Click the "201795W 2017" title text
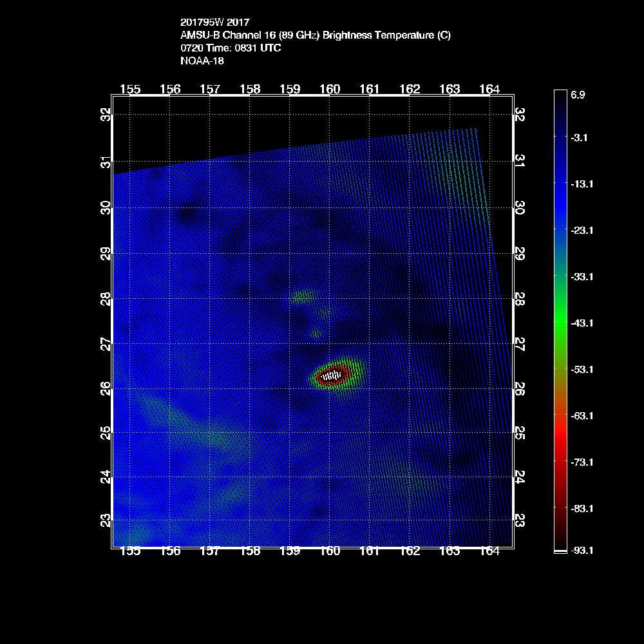This screenshot has height=644, width=644. [214, 23]
